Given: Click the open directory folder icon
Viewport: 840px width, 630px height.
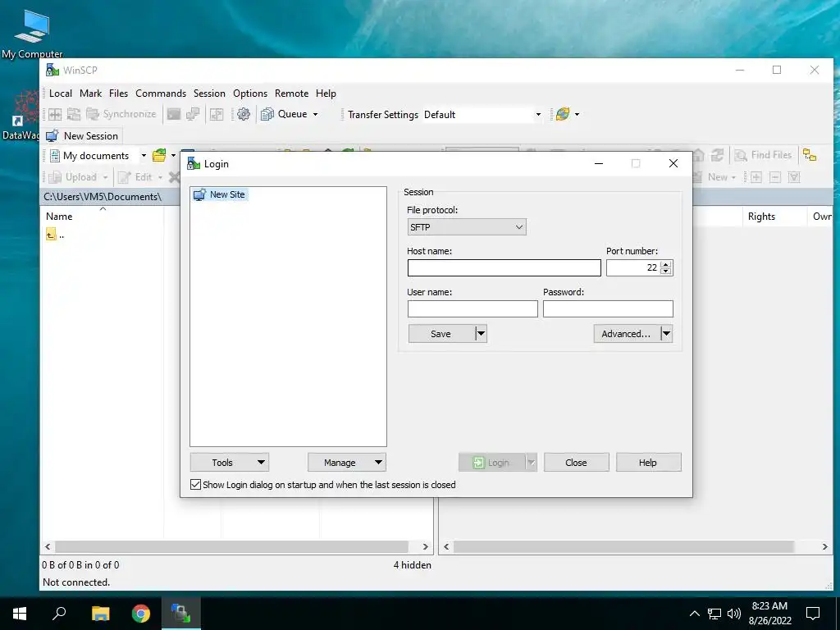Looking at the screenshot, I should (159, 156).
